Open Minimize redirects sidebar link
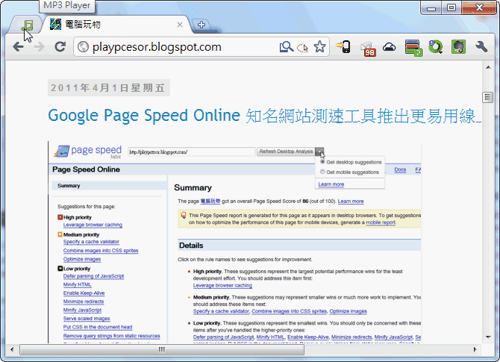This screenshot has height=362, width=500. coord(83,301)
